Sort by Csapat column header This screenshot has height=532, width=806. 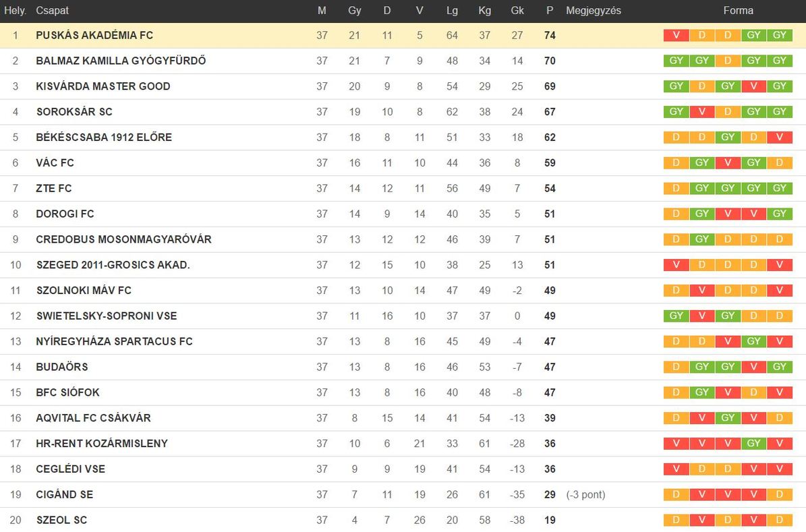point(52,10)
